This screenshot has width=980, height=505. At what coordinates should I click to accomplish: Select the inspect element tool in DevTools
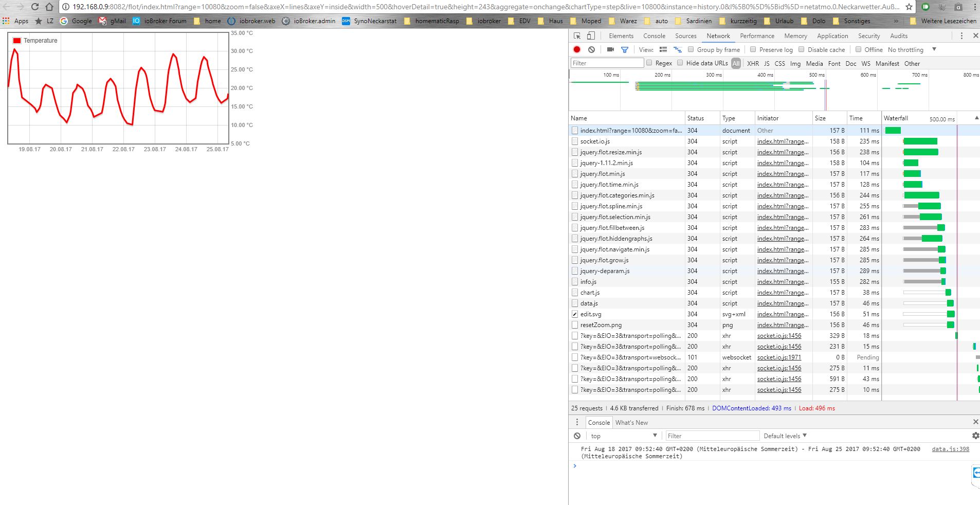pyautogui.click(x=577, y=36)
